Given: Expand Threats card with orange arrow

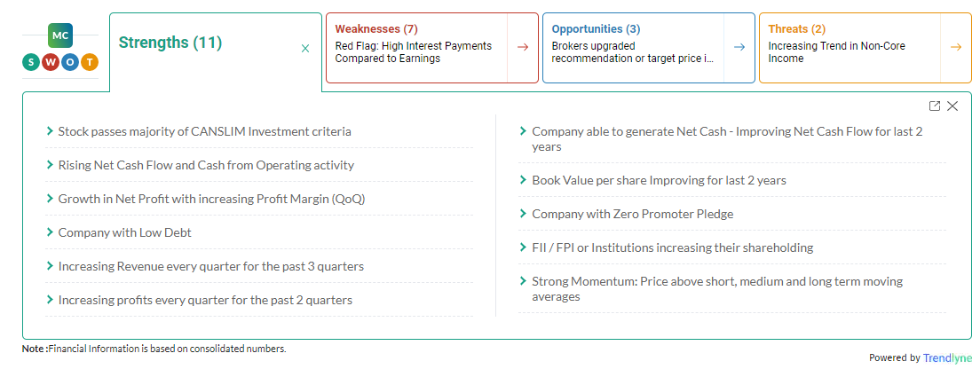Looking at the screenshot, I should [956, 47].
